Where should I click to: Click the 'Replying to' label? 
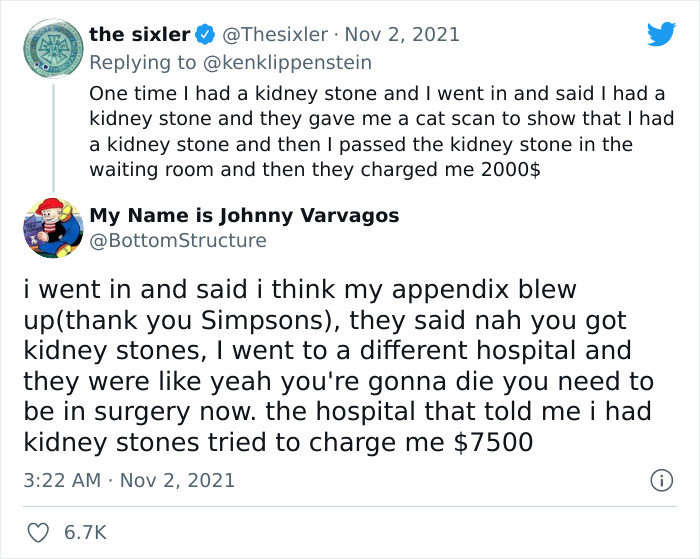[x=142, y=63]
